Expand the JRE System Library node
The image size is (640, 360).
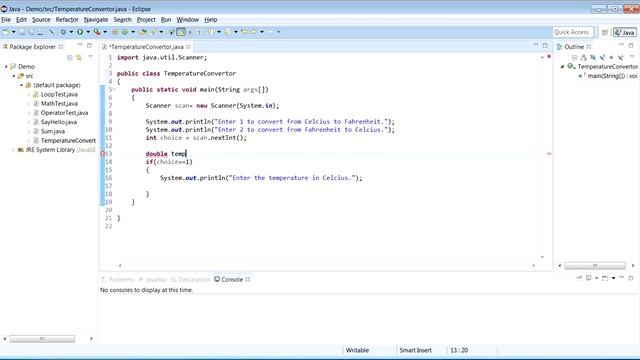pos(13,150)
